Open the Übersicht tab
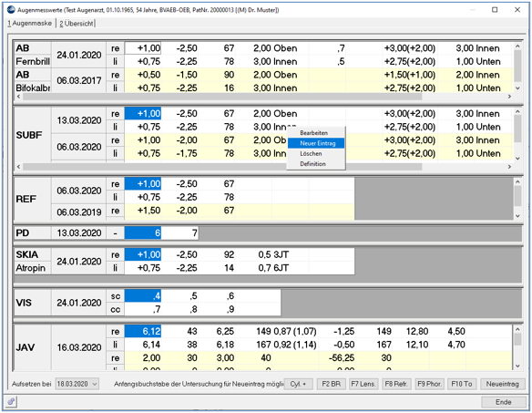The image size is (532, 413). (x=77, y=24)
